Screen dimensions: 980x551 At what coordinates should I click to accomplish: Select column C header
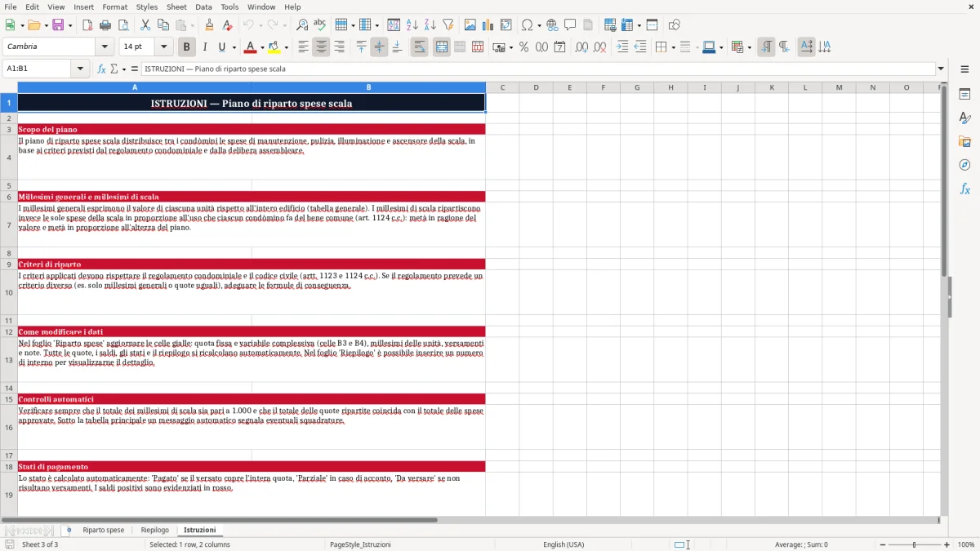pos(502,87)
